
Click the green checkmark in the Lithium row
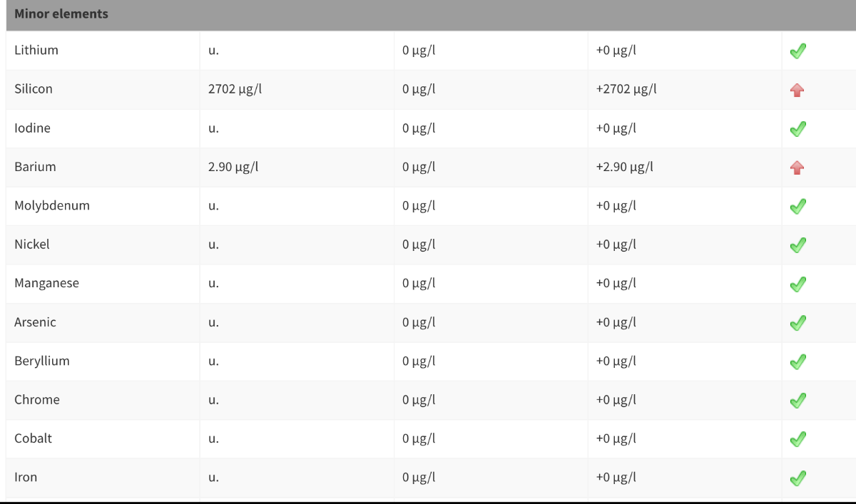pyautogui.click(x=798, y=51)
